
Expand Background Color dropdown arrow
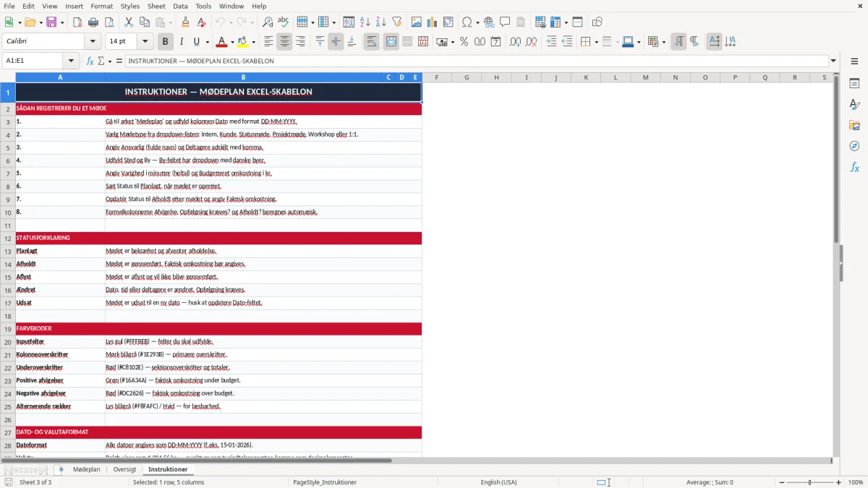[x=253, y=42]
